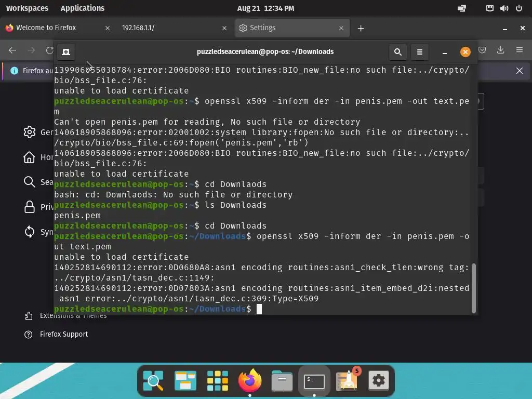Close the terminal with the orange X
The width and height of the screenshot is (532, 399).
point(465,52)
